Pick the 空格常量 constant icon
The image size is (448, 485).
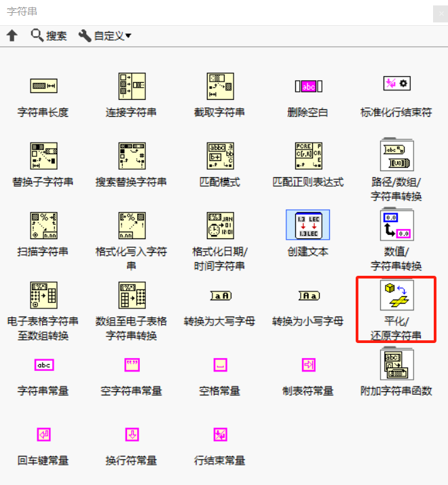[221, 365]
